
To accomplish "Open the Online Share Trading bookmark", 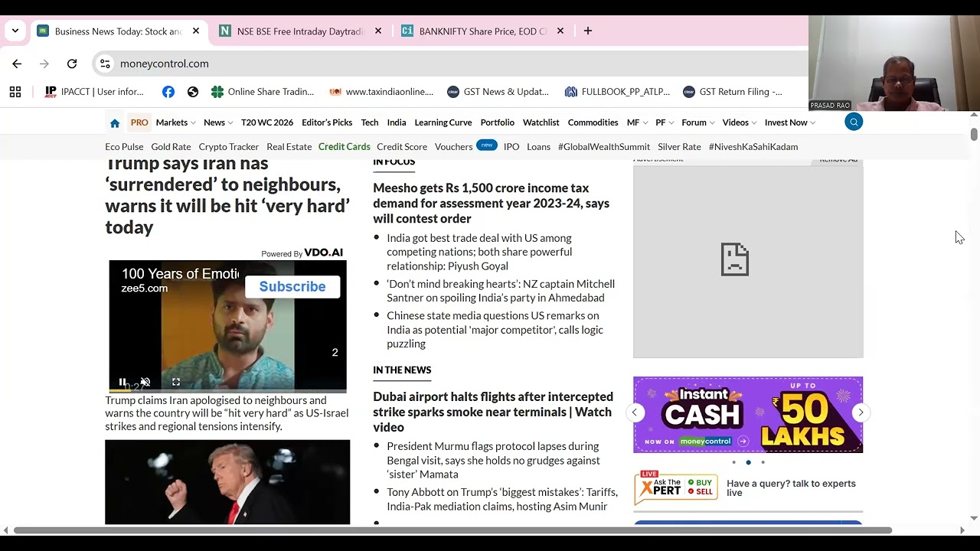I will pos(263,92).
